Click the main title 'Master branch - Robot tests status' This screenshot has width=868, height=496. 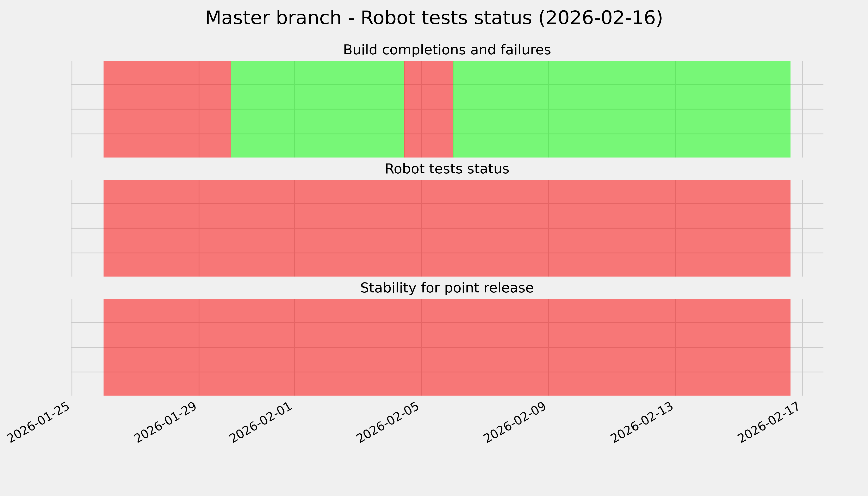tap(434, 18)
